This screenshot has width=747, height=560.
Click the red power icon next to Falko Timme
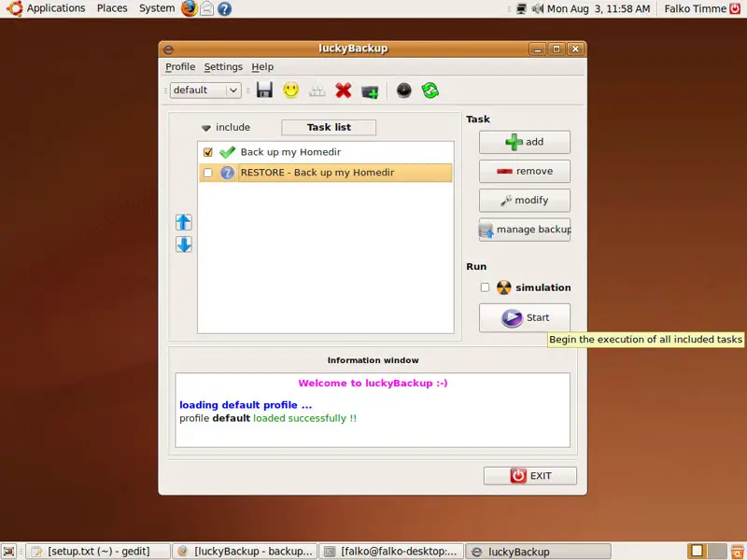736,8
